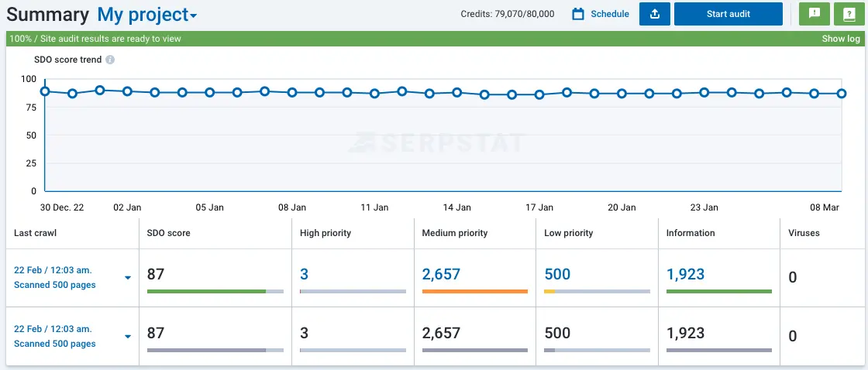Open Show log link
This screenshot has width=868, height=370.
tap(840, 39)
